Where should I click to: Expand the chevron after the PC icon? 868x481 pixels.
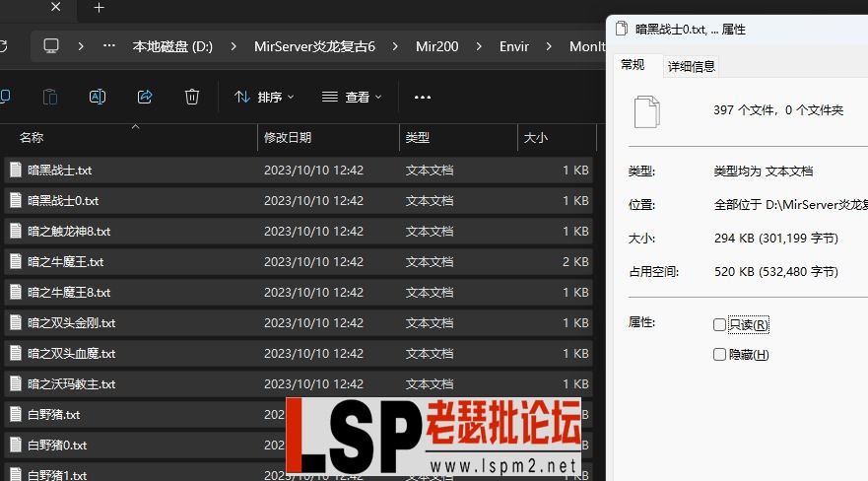81,46
